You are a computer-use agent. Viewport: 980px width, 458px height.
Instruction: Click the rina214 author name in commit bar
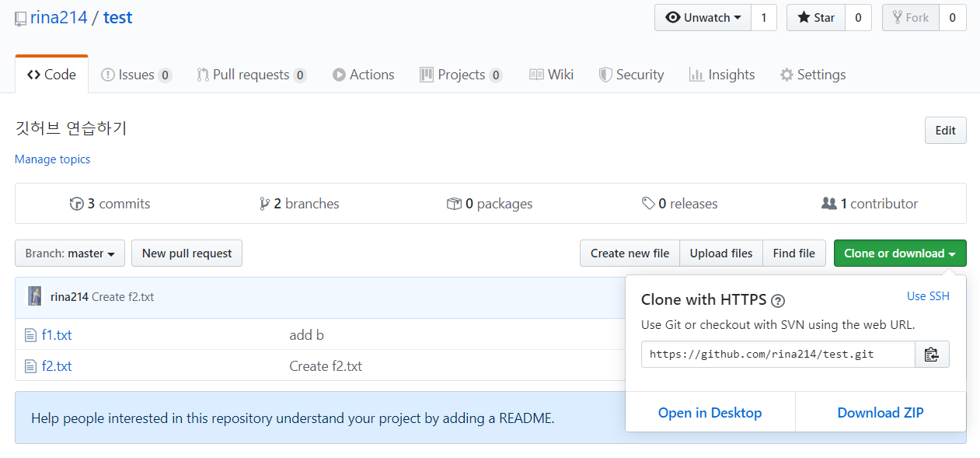point(69,297)
